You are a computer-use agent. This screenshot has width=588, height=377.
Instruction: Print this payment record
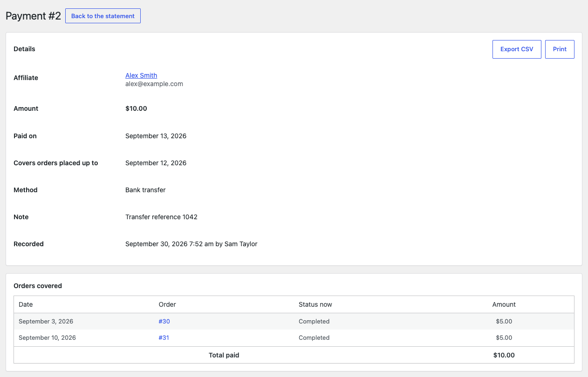(560, 49)
